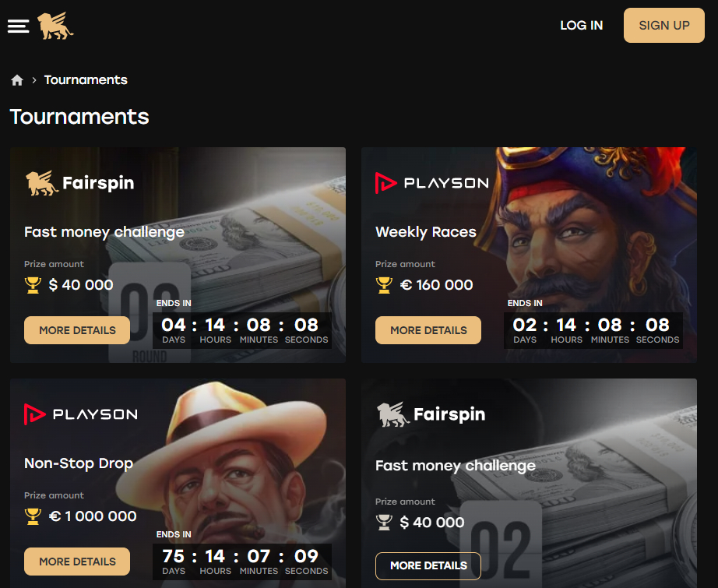Viewport: 718px width, 588px height.
Task: Open the hamburger menu
Action: [19, 26]
